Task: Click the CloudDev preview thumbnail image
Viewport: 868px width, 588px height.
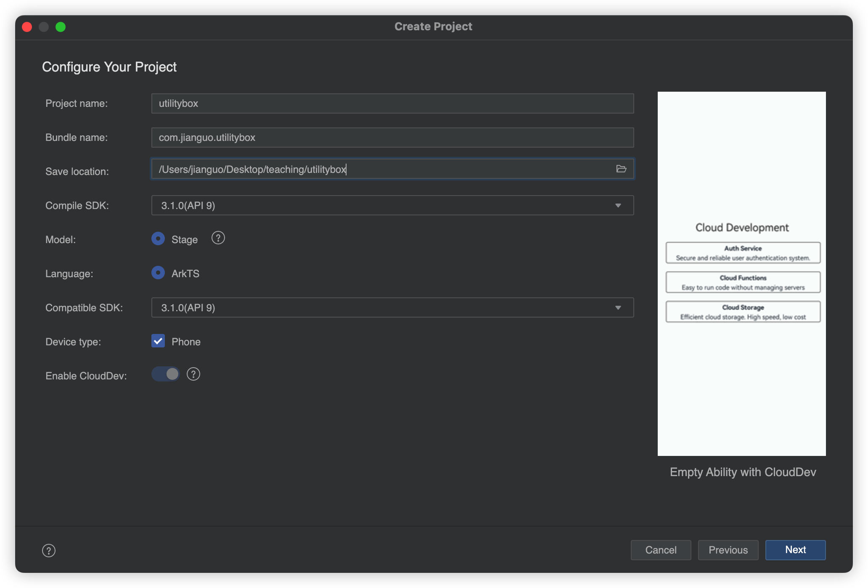Action: 742,274
